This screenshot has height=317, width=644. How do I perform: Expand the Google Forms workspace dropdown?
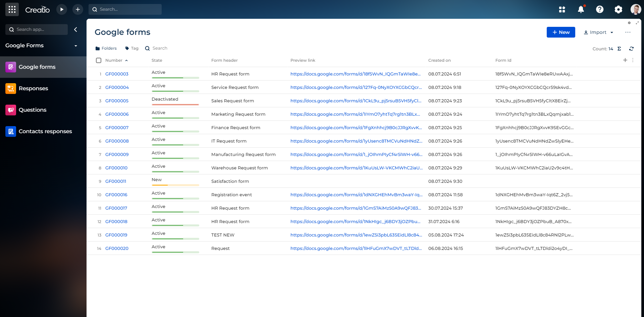75,46
